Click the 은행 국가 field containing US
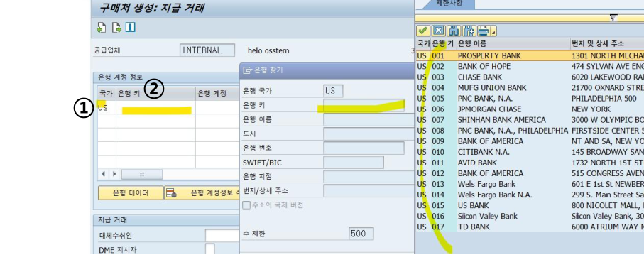The width and height of the screenshot is (644, 272). click(333, 91)
